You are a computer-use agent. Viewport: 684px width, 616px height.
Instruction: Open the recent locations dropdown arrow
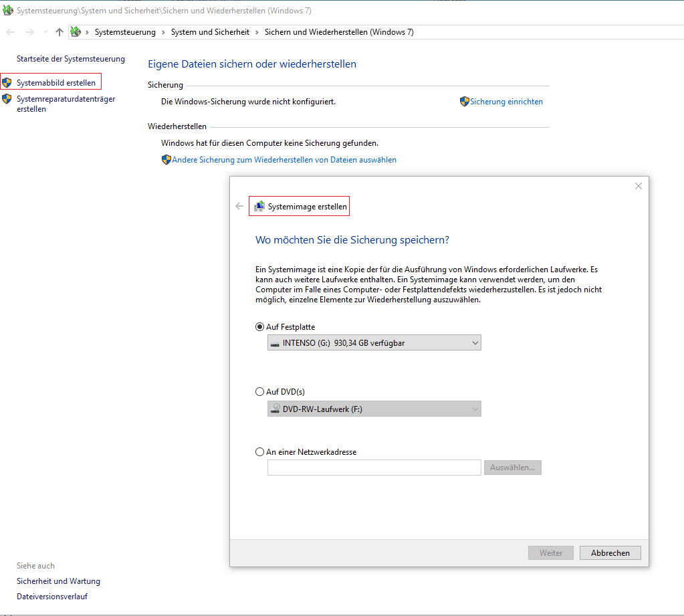(46, 32)
